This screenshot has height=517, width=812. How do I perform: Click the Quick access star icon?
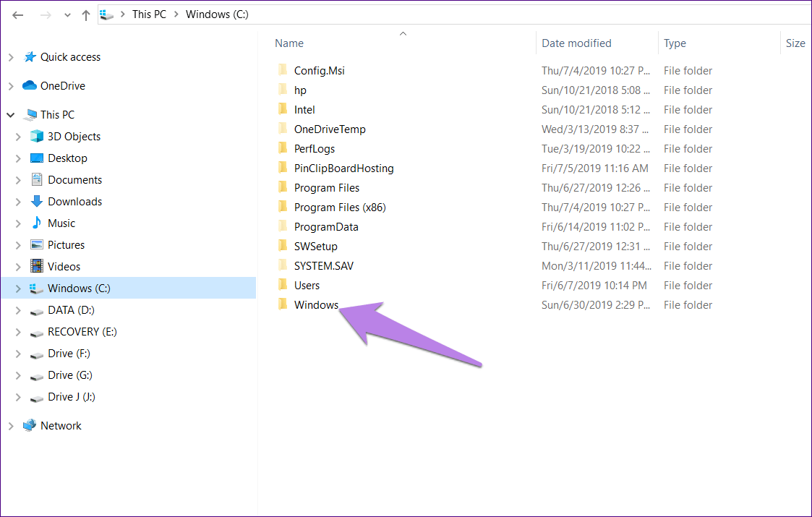(x=30, y=57)
